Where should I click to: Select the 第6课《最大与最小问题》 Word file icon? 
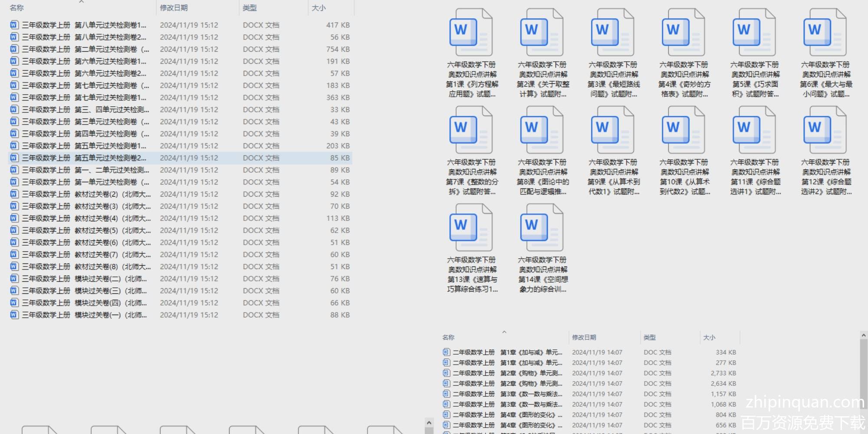point(825,33)
